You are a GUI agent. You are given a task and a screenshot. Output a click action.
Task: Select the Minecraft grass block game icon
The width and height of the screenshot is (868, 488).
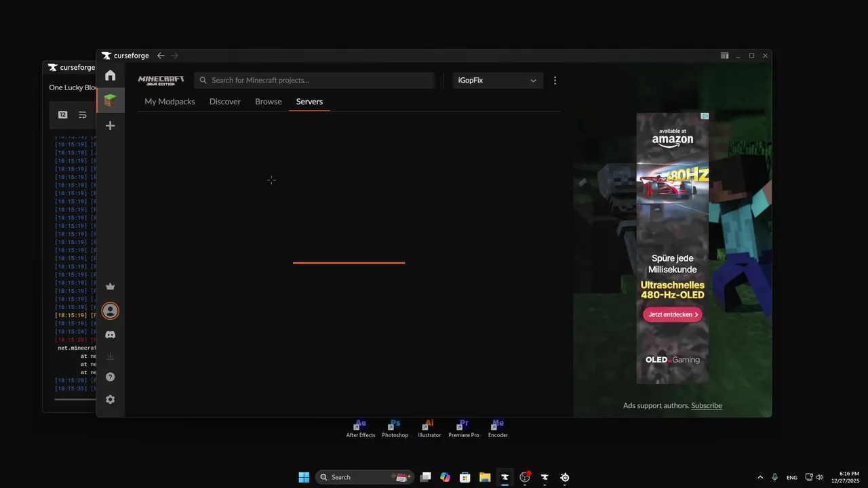pyautogui.click(x=110, y=100)
